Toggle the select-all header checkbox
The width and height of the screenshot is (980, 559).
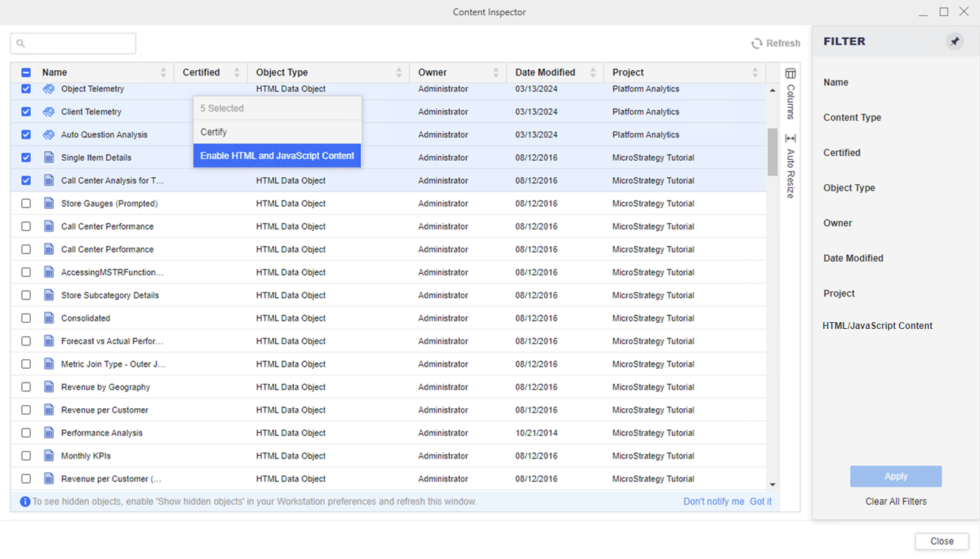point(26,72)
